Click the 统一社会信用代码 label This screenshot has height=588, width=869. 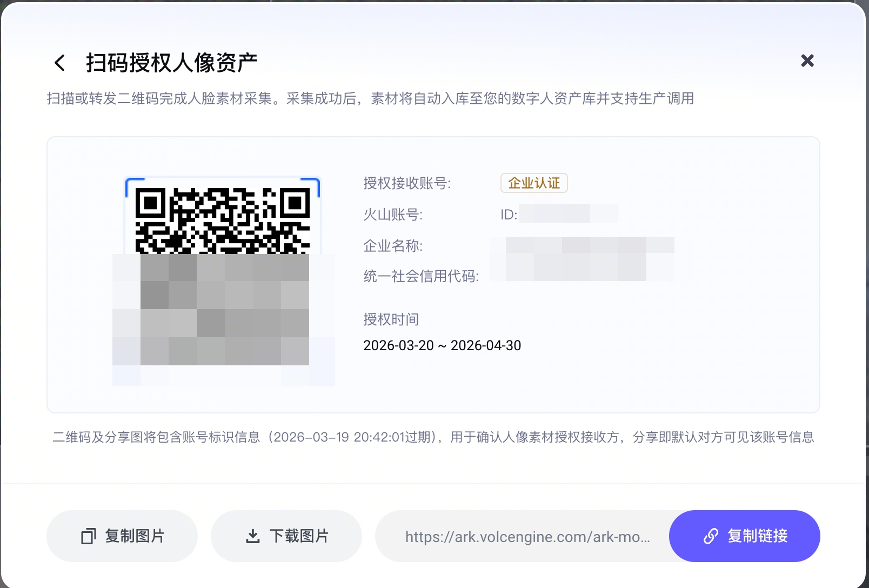421,276
